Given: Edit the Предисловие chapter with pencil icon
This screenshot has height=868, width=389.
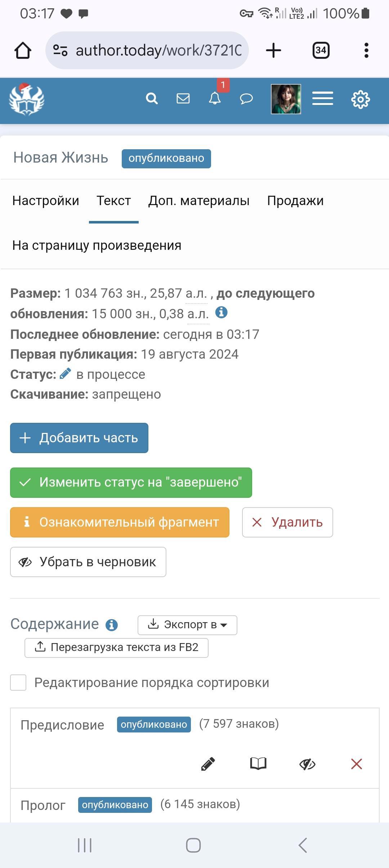Looking at the screenshot, I should 208,764.
